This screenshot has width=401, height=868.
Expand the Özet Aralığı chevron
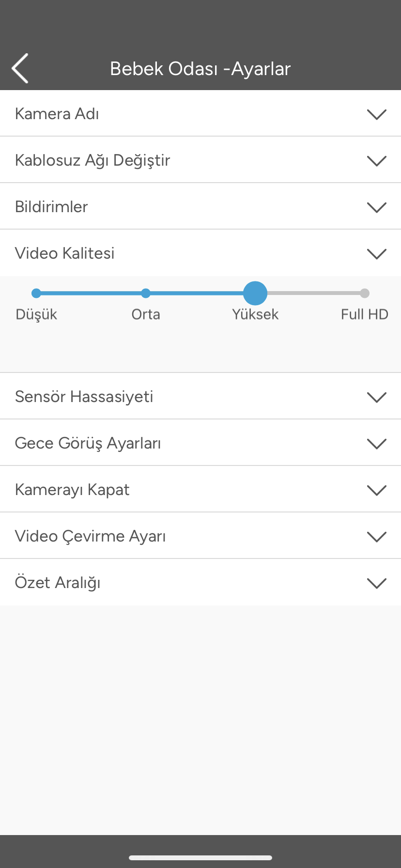(376, 583)
